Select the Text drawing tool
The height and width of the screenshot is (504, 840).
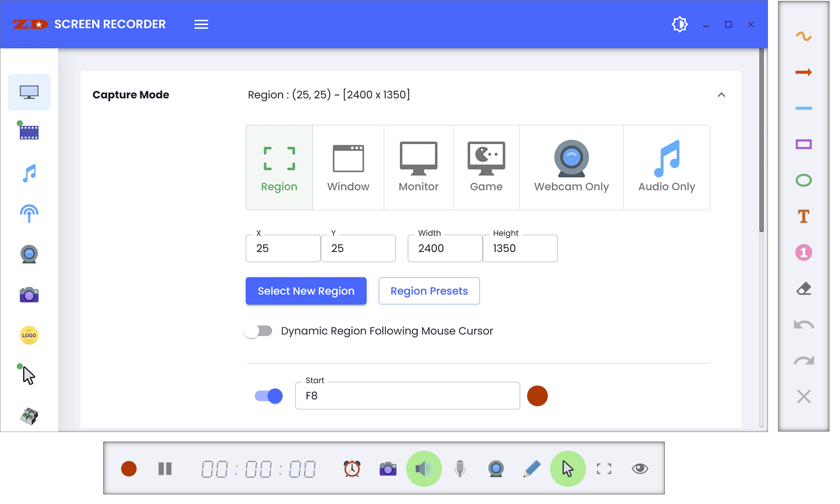click(x=804, y=216)
